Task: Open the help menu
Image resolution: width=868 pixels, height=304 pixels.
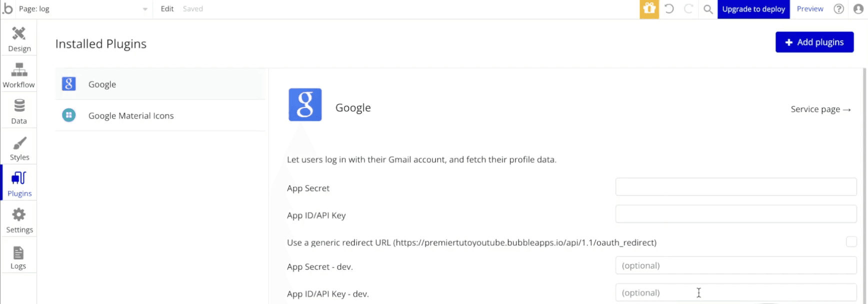Action: (838, 8)
